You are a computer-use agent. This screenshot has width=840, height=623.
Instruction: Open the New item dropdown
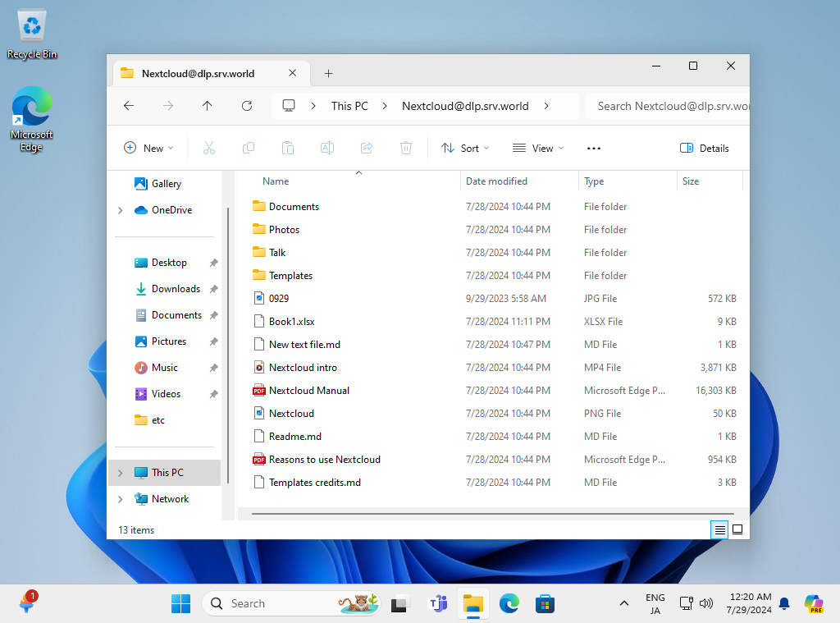pyautogui.click(x=149, y=148)
